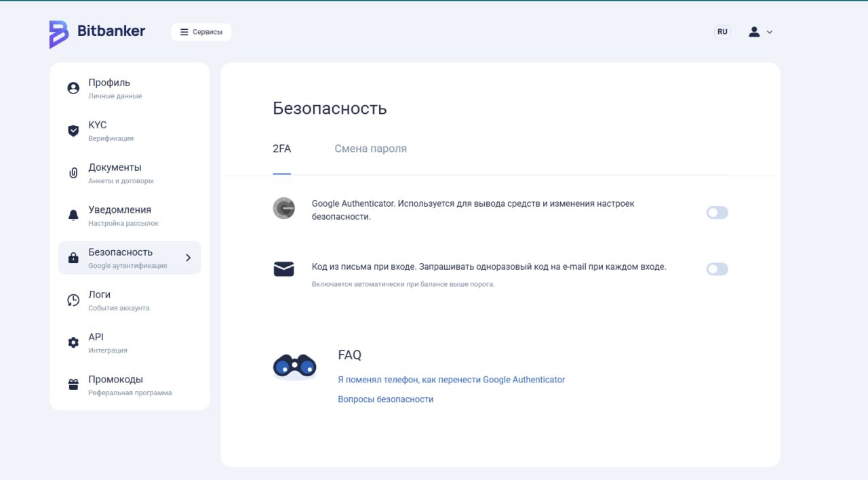Open Логи account events
The width and height of the screenshot is (868, 480).
[x=130, y=300]
